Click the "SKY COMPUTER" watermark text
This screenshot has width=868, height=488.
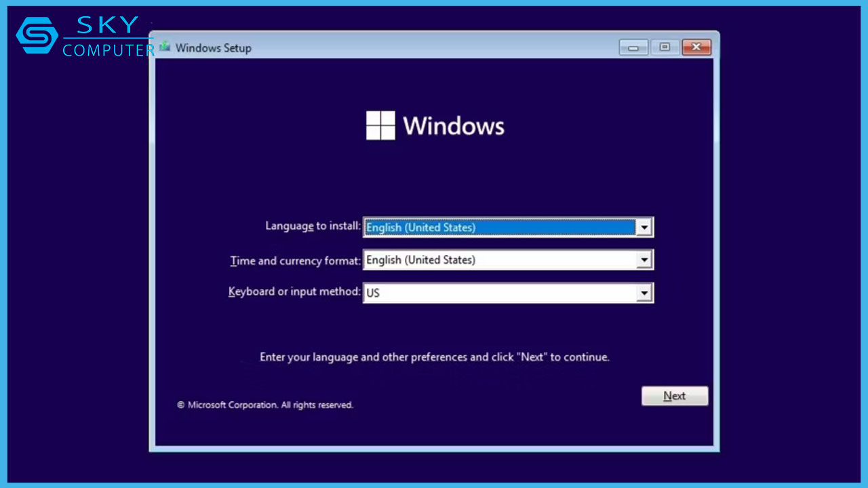[108, 39]
